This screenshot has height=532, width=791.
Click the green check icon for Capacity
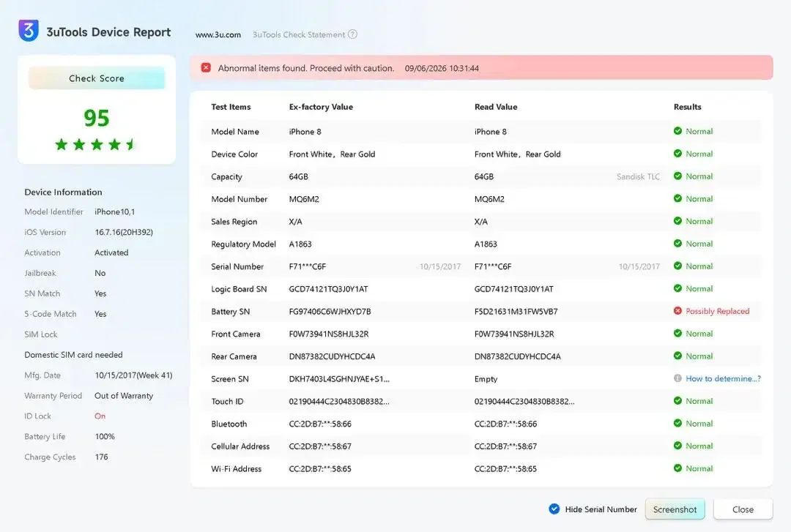[677, 176]
